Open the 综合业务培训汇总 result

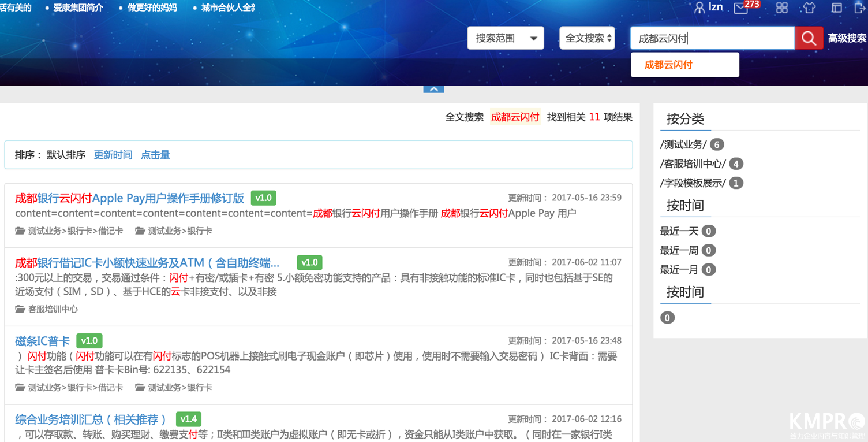coord(91,419)
